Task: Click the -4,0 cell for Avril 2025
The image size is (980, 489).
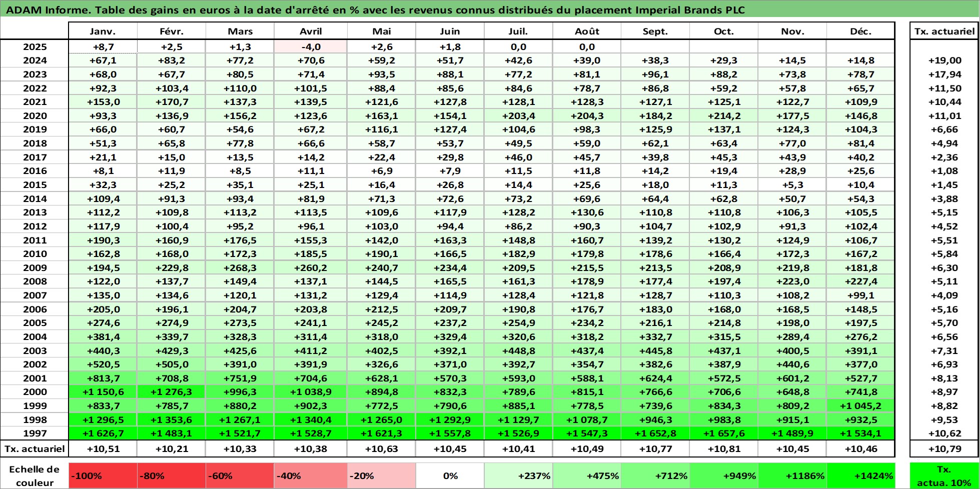Action: [311, 47]
